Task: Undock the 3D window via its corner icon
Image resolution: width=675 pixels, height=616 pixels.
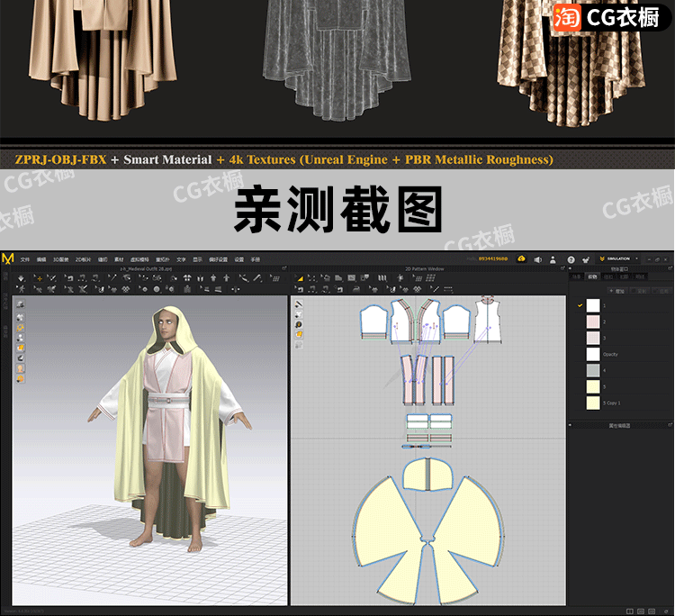Action: click(x=284, y=268)
